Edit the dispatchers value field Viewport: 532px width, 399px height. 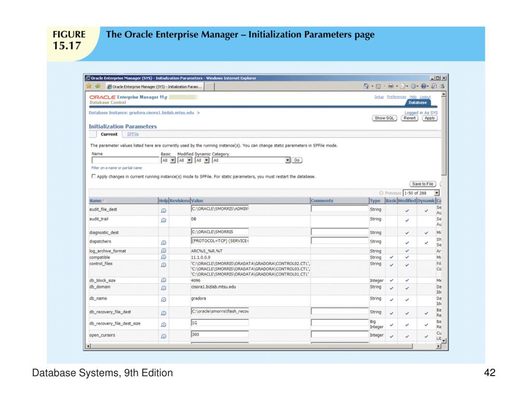(220, 241)
